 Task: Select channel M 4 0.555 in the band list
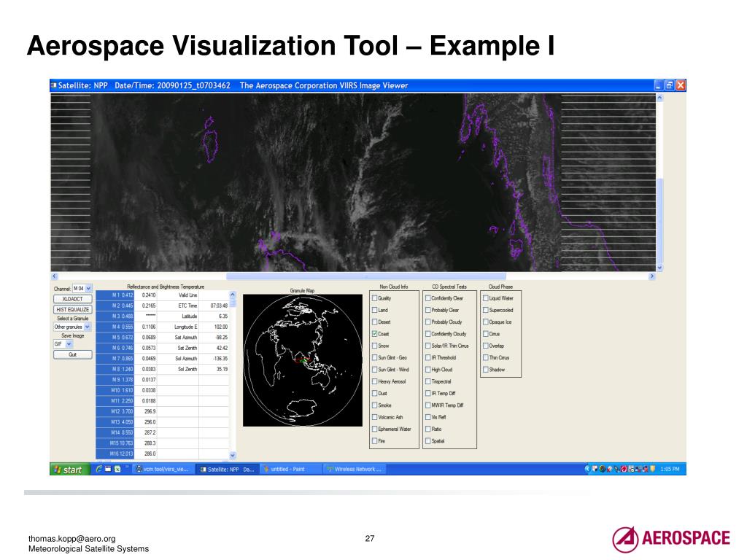click(115, 327)
